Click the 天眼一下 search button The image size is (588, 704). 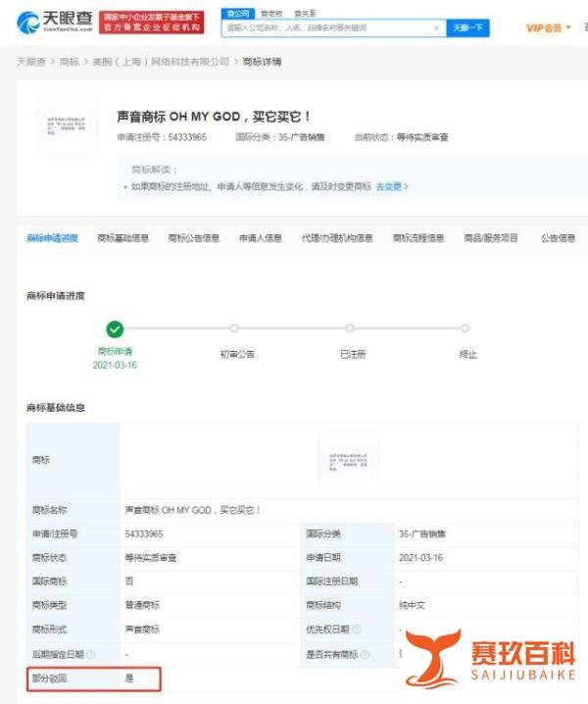pos(467,27)
